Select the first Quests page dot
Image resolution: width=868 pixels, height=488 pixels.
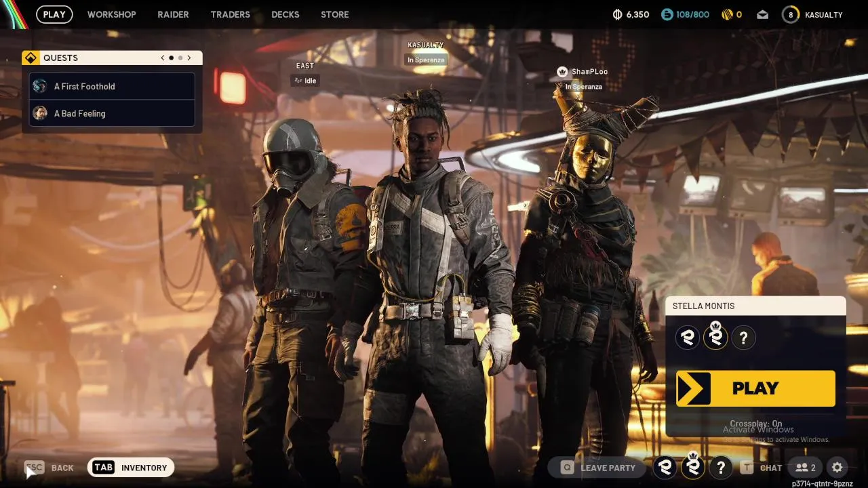(171, 58)
